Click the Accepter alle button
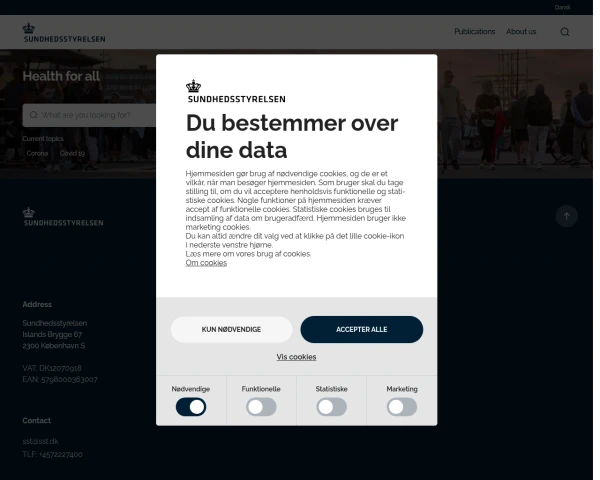Screen dimensions: 600x480 pos(362,329)
